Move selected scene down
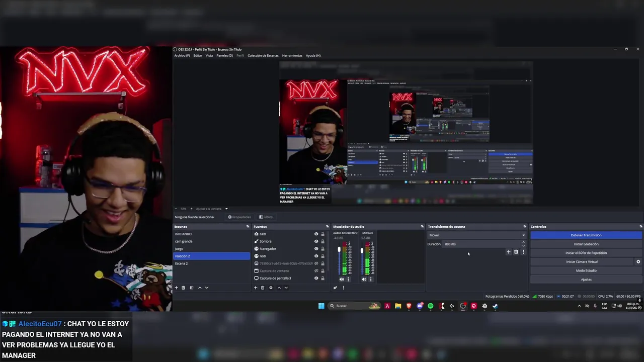644x362 pixels. click(x=207, y=288)
